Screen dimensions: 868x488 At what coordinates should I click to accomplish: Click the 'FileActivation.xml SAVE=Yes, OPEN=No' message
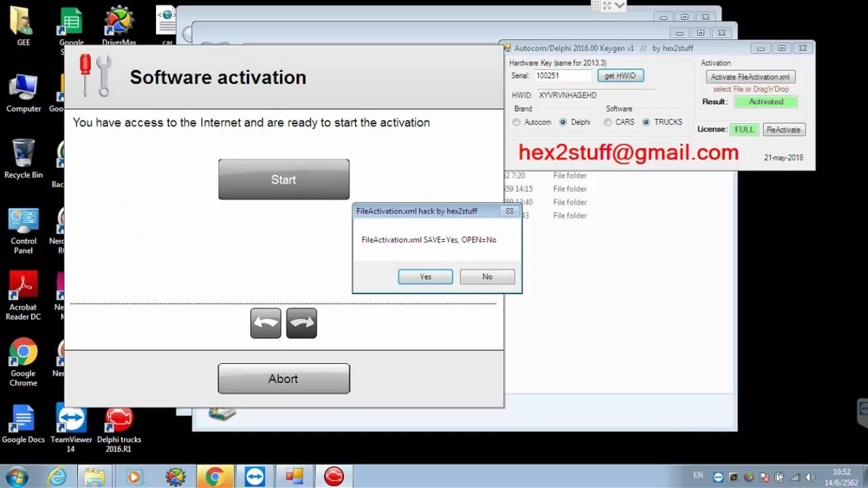click(x=429, y=240)
